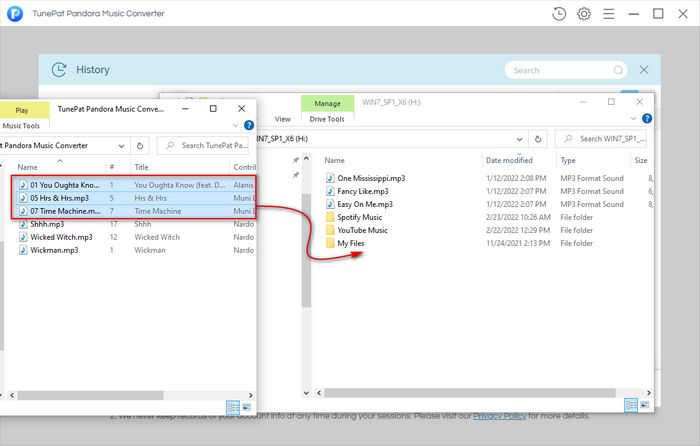Click help icon in WIN7_SP1_X6 window
This screenshot has height=446, width=700.
[x=646, y=118]
